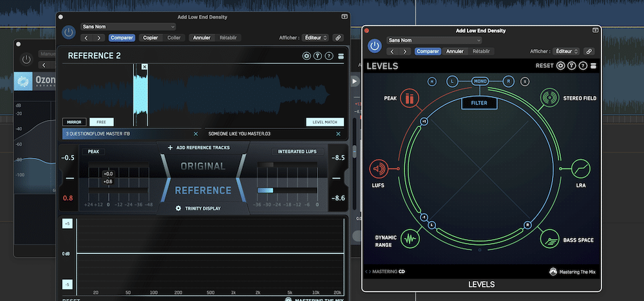This screenshot has height=301, width=644.
Task: Remove the 3 QUESTIONOFLOVE MASTER ITB reference track
Action: 196,133
